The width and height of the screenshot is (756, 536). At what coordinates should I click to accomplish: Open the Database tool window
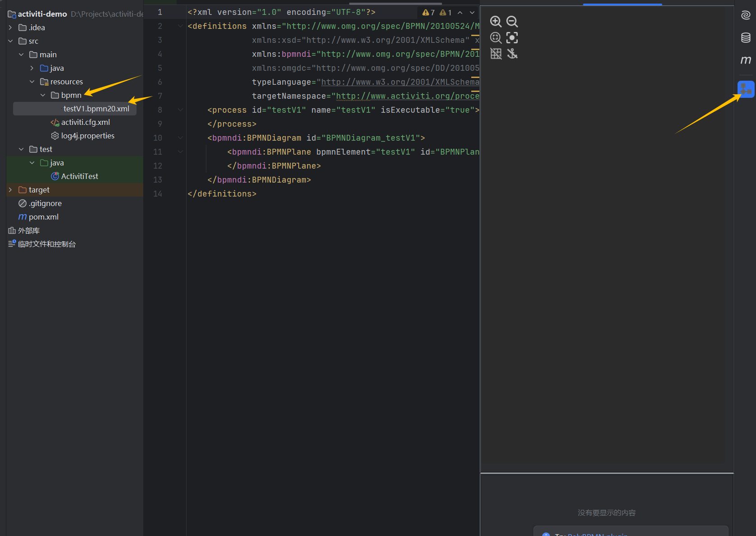[746, 38]
